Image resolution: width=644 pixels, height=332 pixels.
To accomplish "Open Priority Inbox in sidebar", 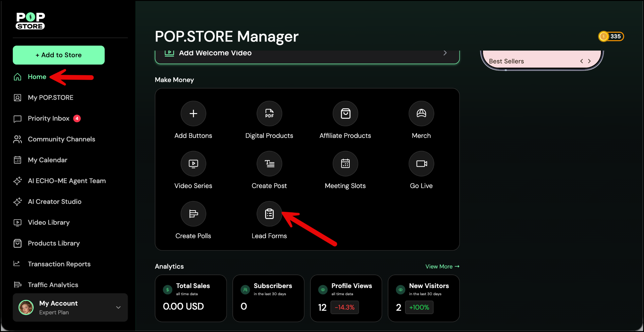I will pyautogui.click(x=48, y=118).
